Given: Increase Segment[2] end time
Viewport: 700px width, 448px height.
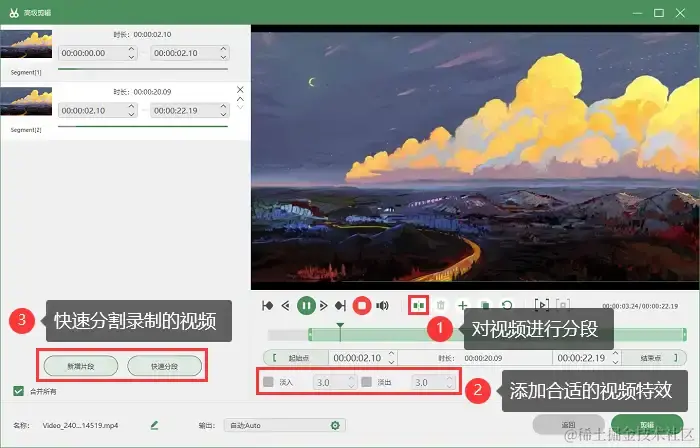Looking at the screenshot, I should [x=223, y=107].
